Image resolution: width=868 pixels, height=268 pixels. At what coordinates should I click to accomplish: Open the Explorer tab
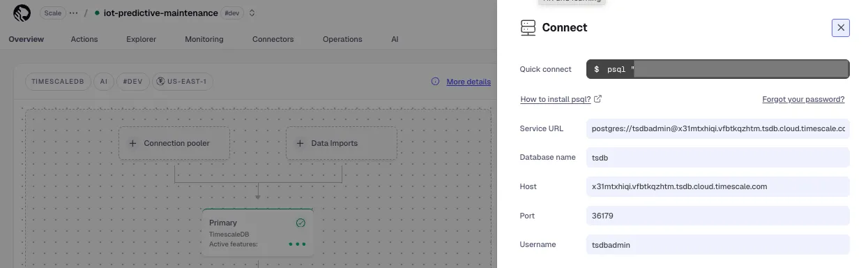142,39
